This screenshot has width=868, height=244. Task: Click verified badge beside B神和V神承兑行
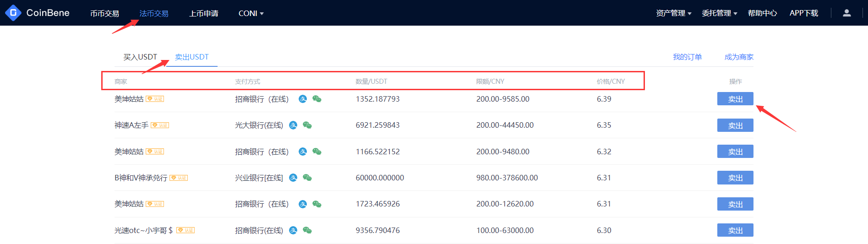(x=179, y=178)
